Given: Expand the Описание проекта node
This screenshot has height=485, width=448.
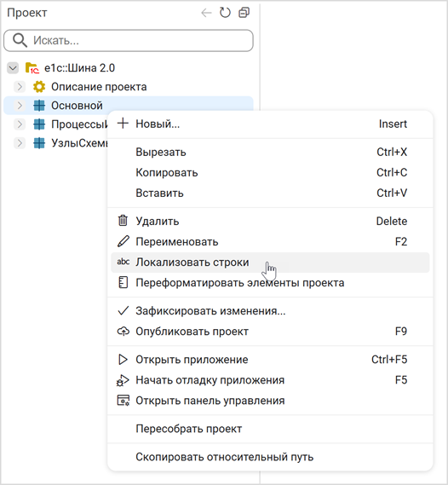Looking at the screenshot, I should click(20, 87).
